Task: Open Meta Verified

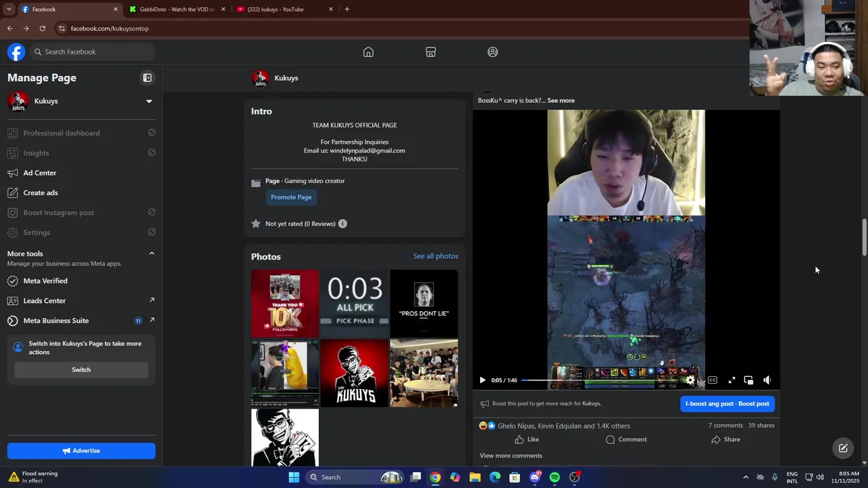Action: [x=81, y=281]
